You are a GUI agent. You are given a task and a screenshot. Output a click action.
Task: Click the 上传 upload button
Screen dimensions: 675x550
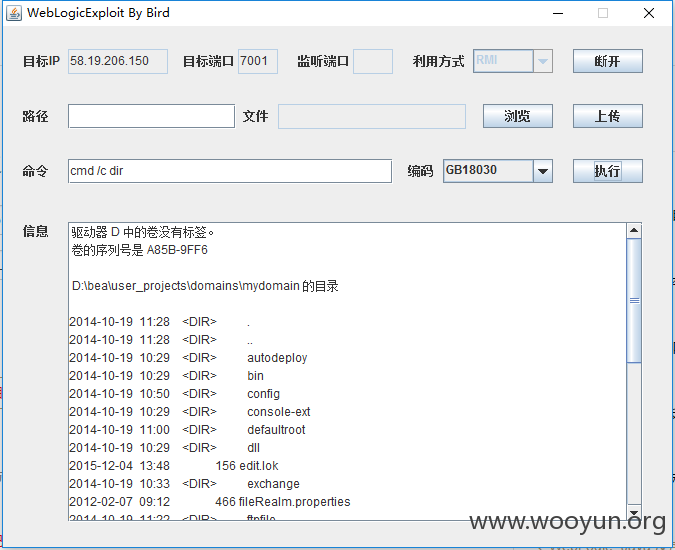[x=607, y=116]
